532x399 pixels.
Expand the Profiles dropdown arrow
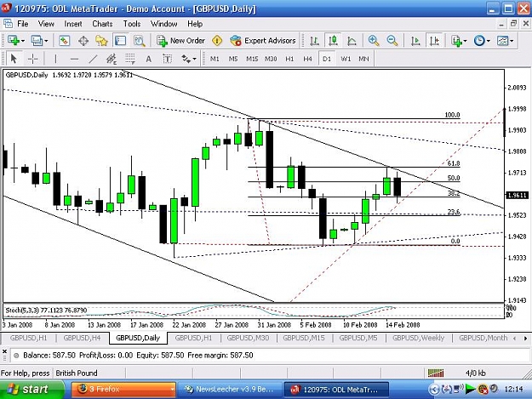click(46, 41)
